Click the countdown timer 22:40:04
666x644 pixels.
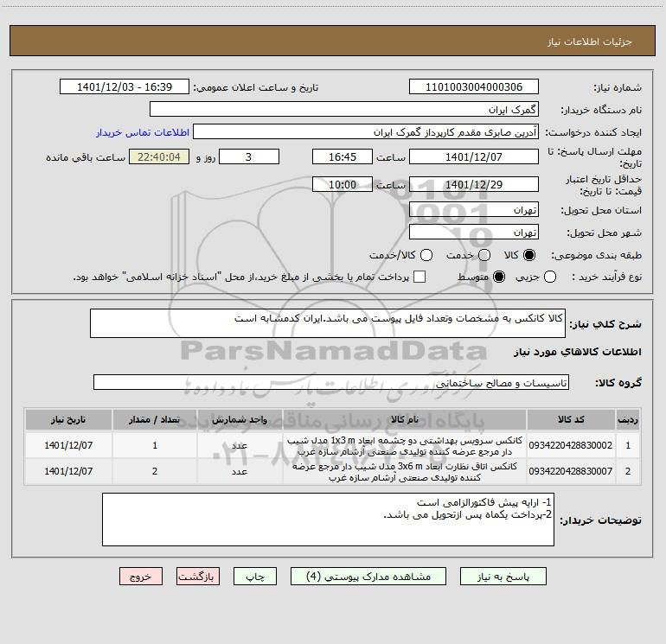pos(159,156)
